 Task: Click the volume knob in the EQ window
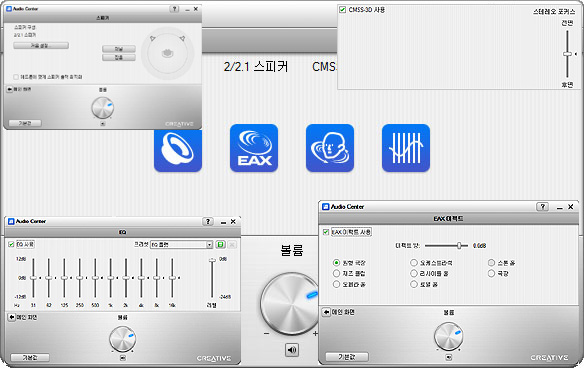pos(123,339)
